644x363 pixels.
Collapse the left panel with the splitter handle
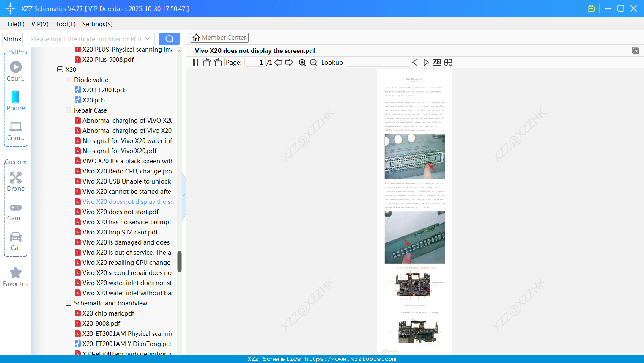[184, 195]
